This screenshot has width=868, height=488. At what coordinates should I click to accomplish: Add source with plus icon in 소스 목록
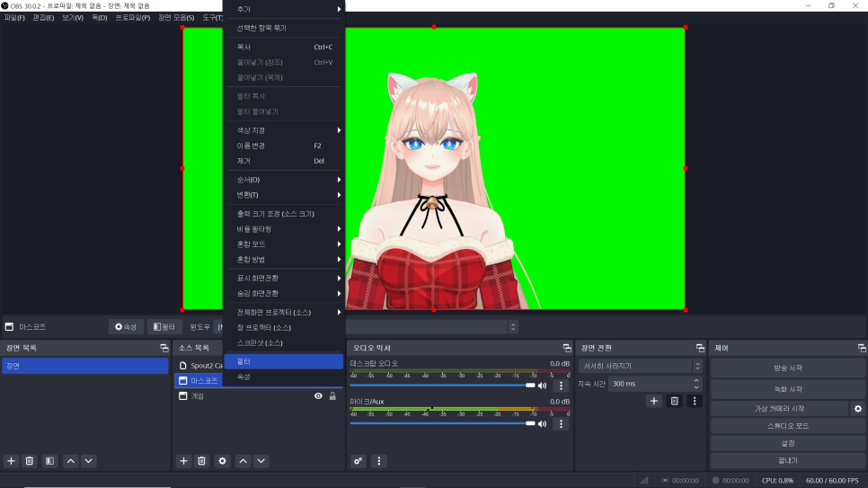tap(184, 461)
